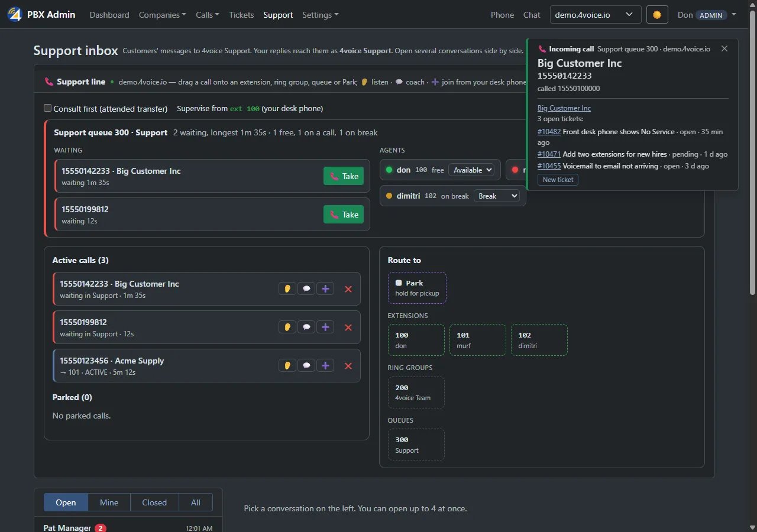The image size is (757, 532).
Task: Open the Pat Manager conversation
Action: tap(128, 527)
